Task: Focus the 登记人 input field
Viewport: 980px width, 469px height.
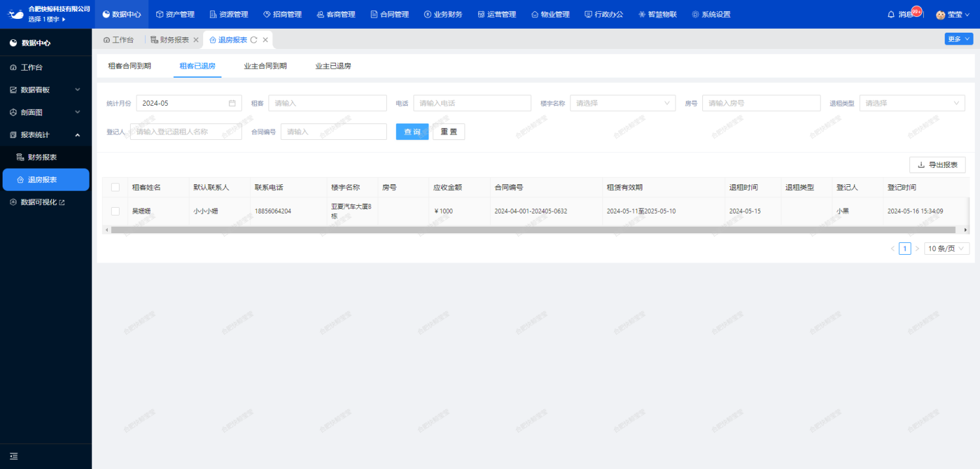Action: point(186,132)
